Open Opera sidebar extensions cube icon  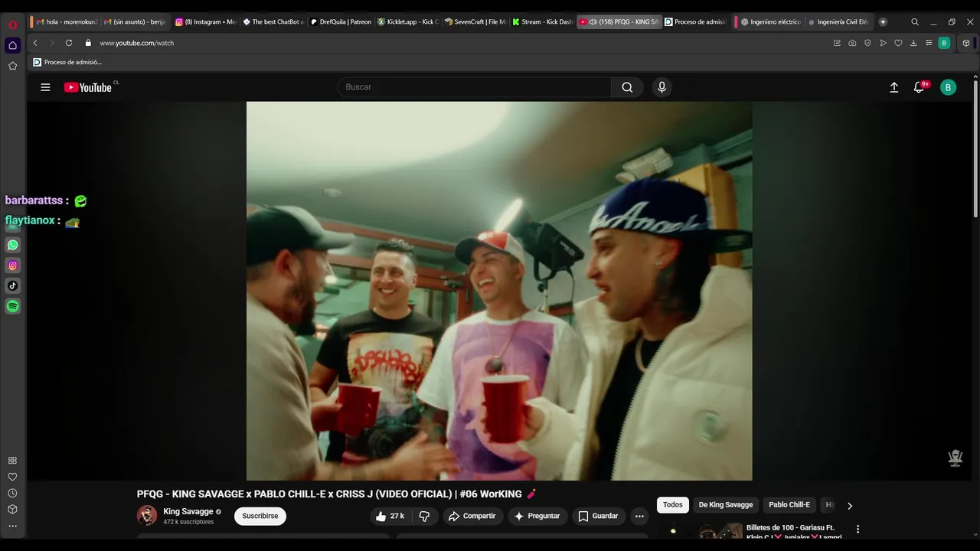click(x=12, y=510)
